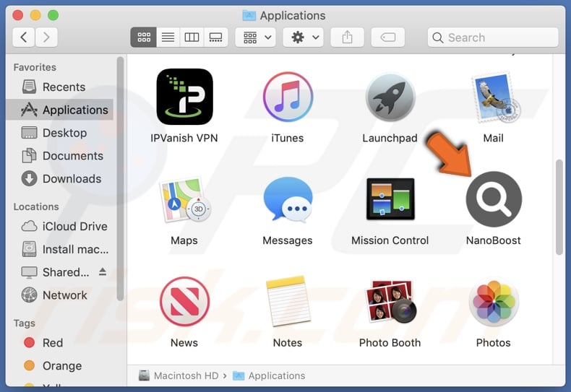The height and width of the screenshot is (392, 571).
Task: Open iCloud Drive in the sidebar
Action: (x=60, y=226)
